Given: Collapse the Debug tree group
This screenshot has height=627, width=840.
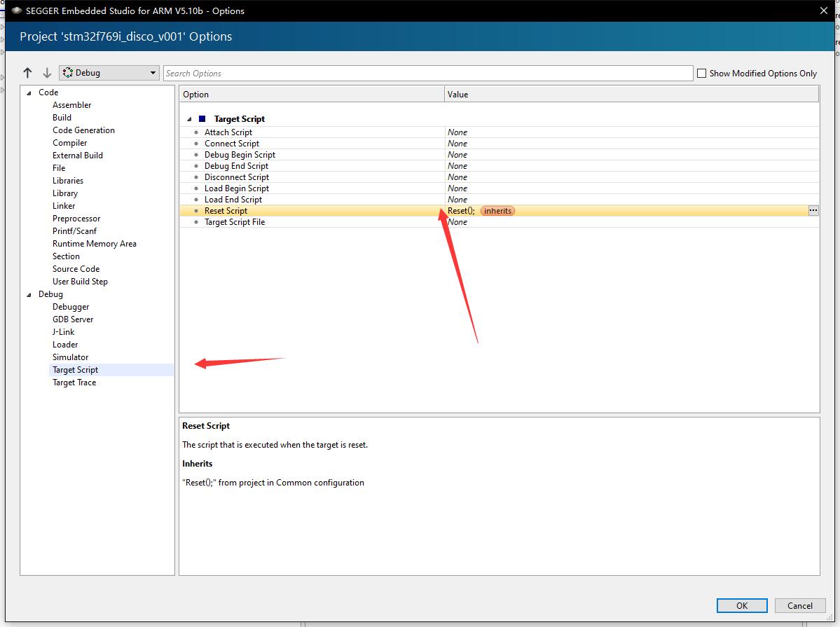Looking at the screenshot, I should pyautogui.click(x=29, y=295).
